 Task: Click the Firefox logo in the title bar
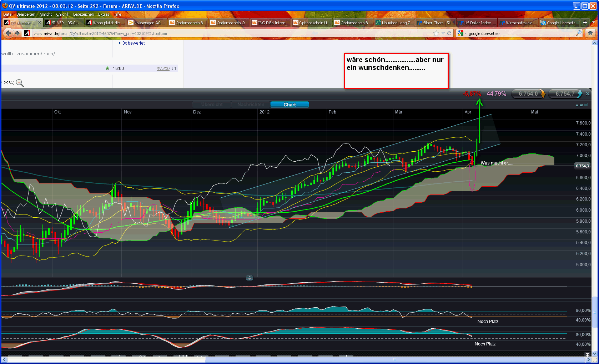click(x=5, y=6)
